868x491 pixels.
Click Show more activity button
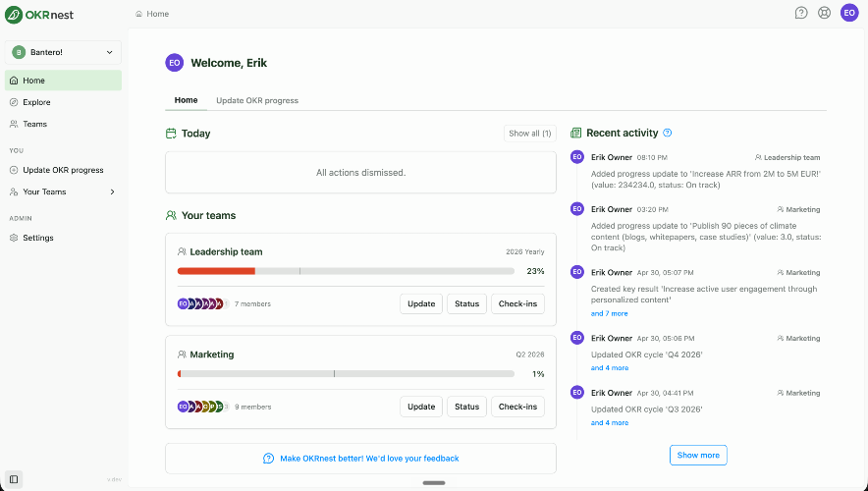pos(698,455)
